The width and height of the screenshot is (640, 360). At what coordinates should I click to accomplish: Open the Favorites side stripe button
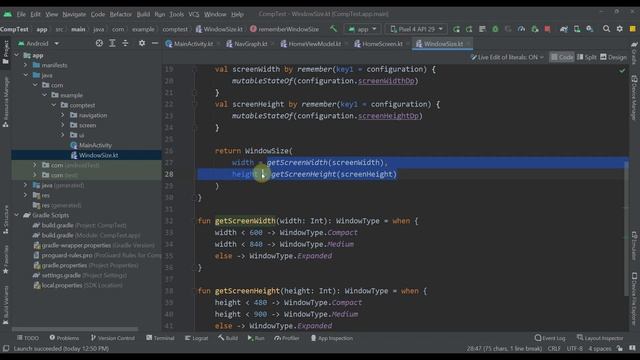6,260
